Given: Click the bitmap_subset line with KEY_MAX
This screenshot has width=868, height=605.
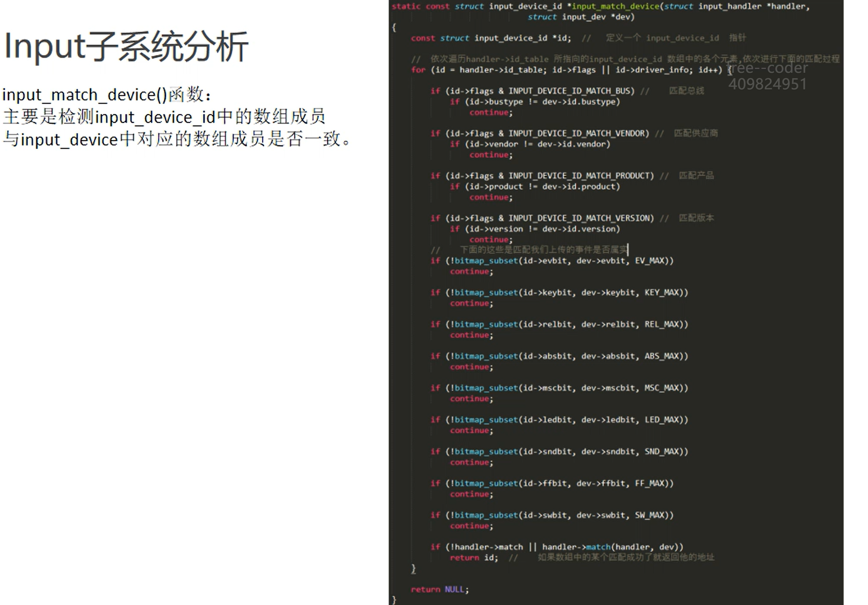Looking at the screenshot, I should coord(560,293).
